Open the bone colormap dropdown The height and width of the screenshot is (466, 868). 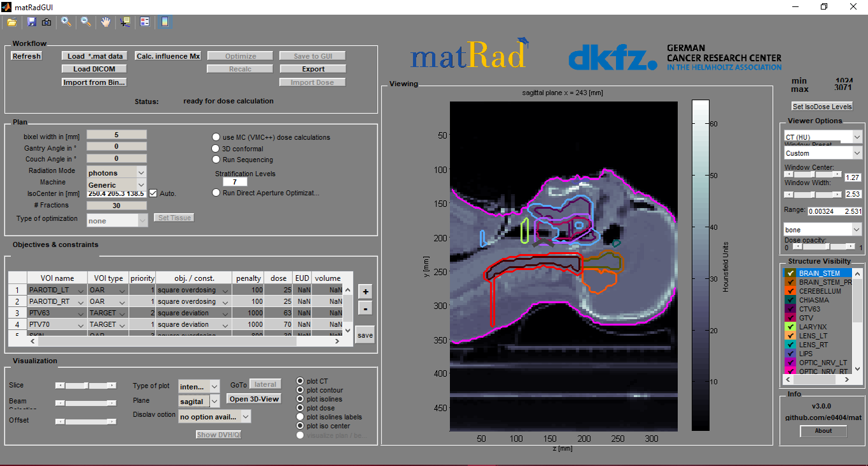pyautogui.click(x=857, y=229)
